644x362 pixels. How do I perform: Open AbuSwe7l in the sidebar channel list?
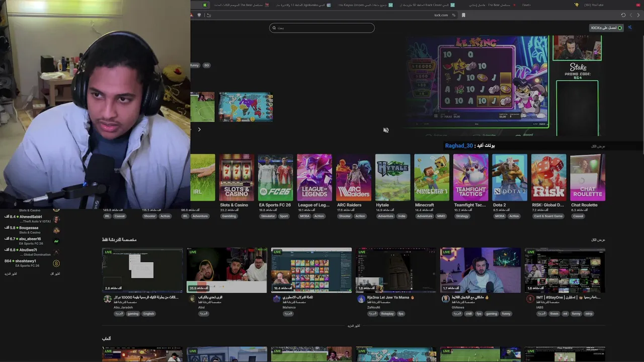pos(32,252)
